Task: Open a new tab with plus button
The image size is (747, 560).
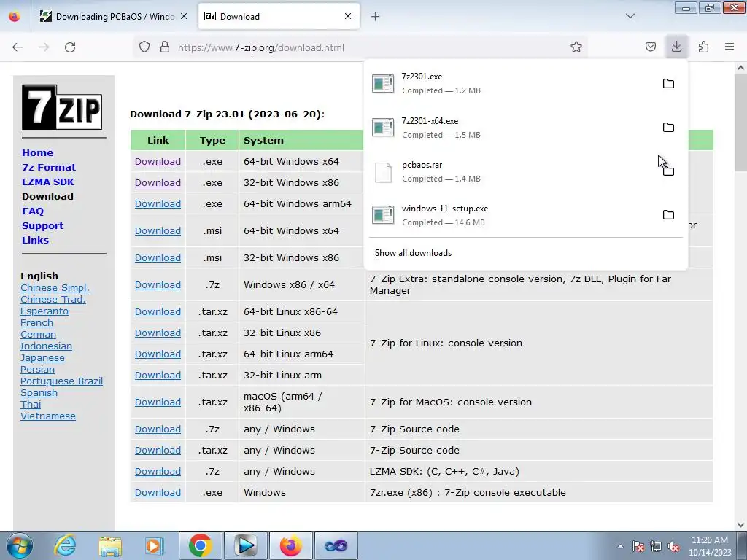Action: click(376, 17)
